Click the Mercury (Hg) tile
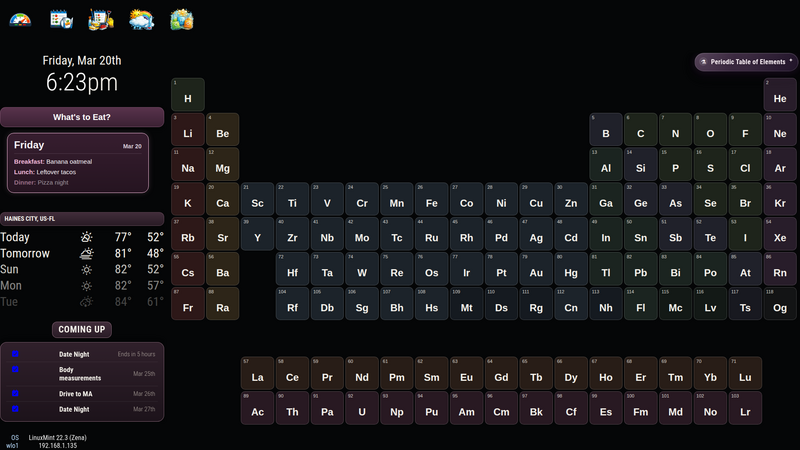 click(571, 268)
